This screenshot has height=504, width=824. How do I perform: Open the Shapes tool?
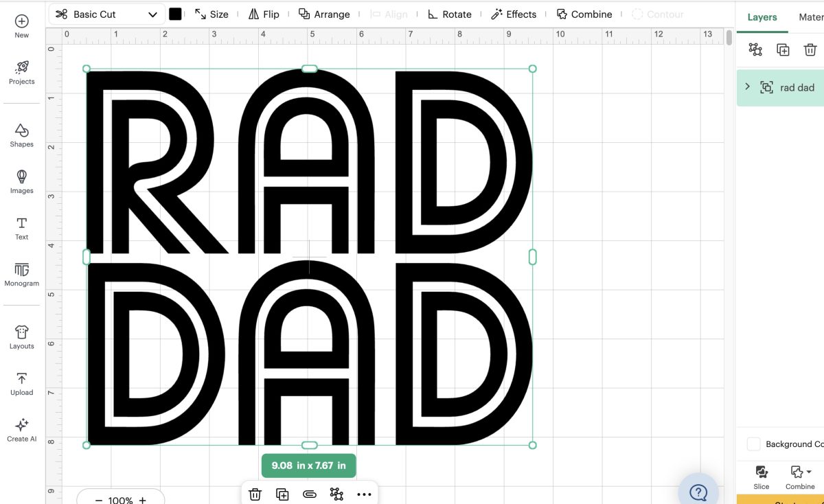point(22,135)
